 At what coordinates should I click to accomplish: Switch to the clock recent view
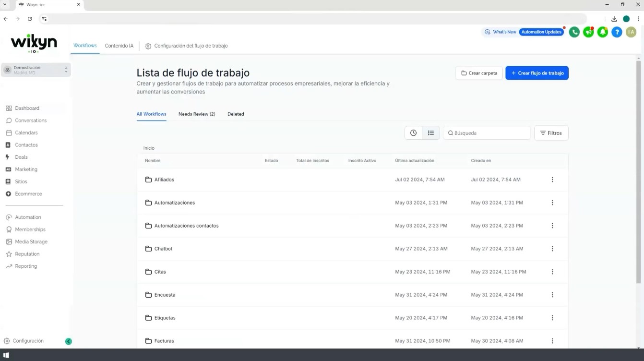413,133
